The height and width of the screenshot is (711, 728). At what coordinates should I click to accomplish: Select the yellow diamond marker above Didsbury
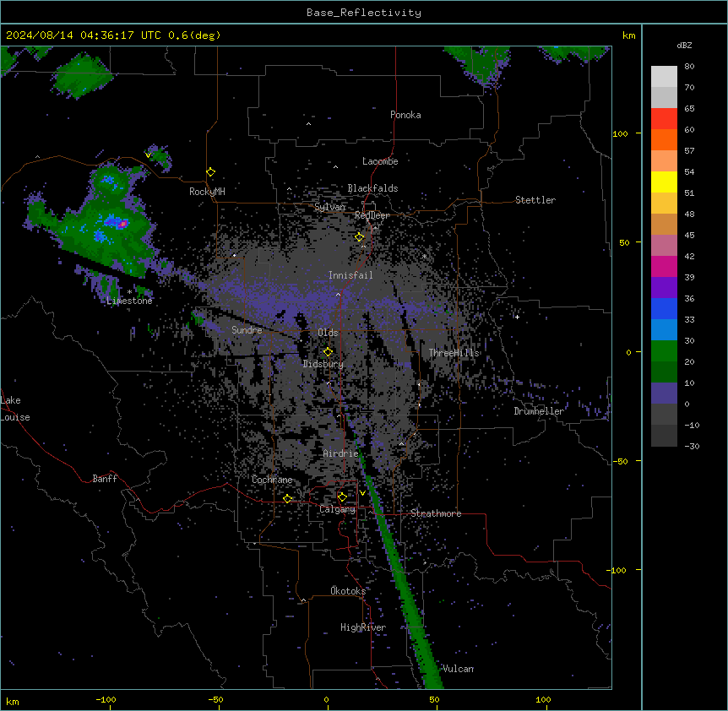coord(328,351)
